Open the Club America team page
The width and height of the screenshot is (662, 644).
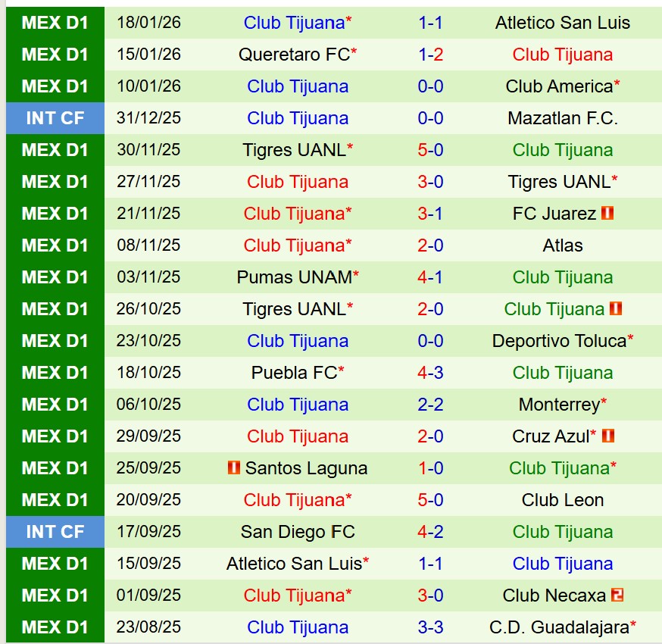[x=559, y=86]
